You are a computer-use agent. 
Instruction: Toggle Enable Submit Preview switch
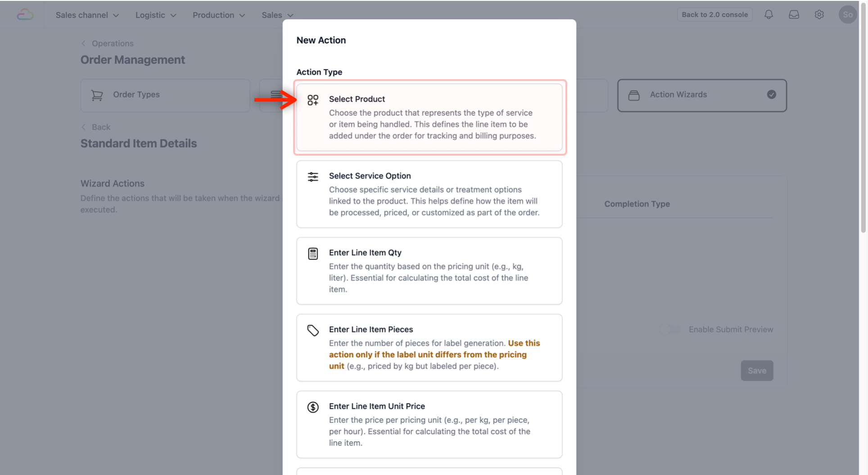click(x=670, y=329)
